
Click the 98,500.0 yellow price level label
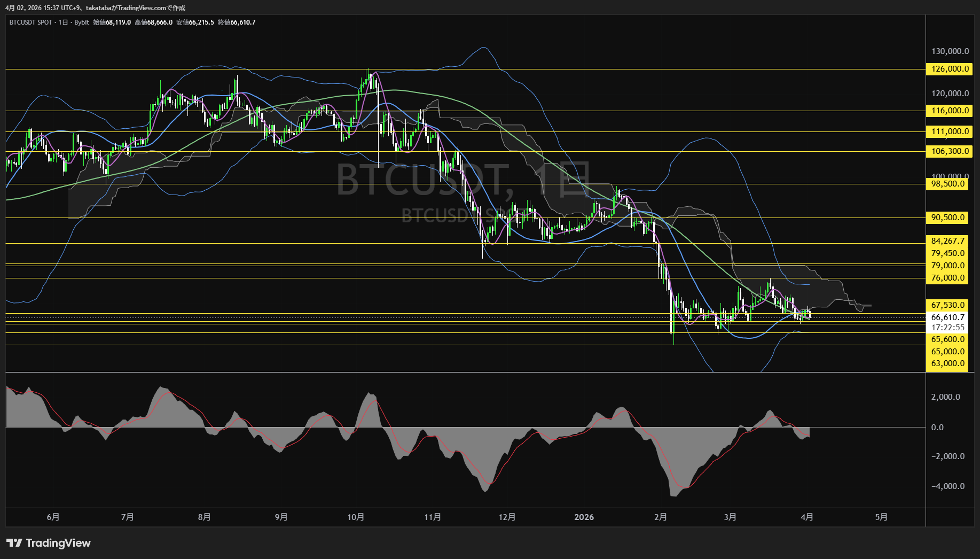pyautogui.click(x=948, y=184)
